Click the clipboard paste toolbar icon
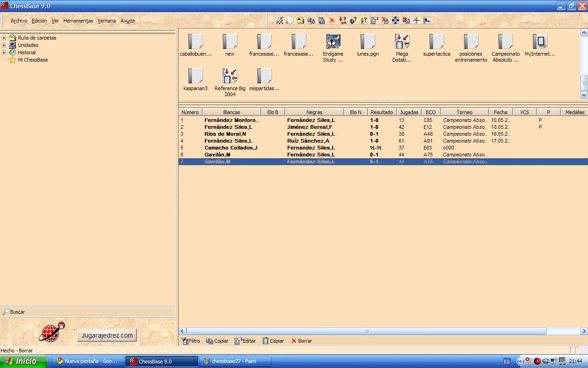The height and width of the screenshot is (368, 588). (322, 21)
